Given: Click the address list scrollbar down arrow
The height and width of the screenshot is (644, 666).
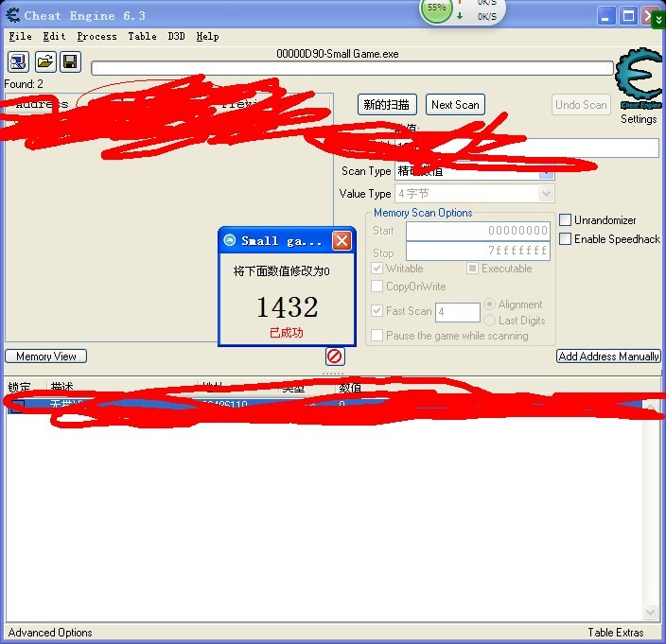Looking at the screenshot, I should click(x=650, y=612).
